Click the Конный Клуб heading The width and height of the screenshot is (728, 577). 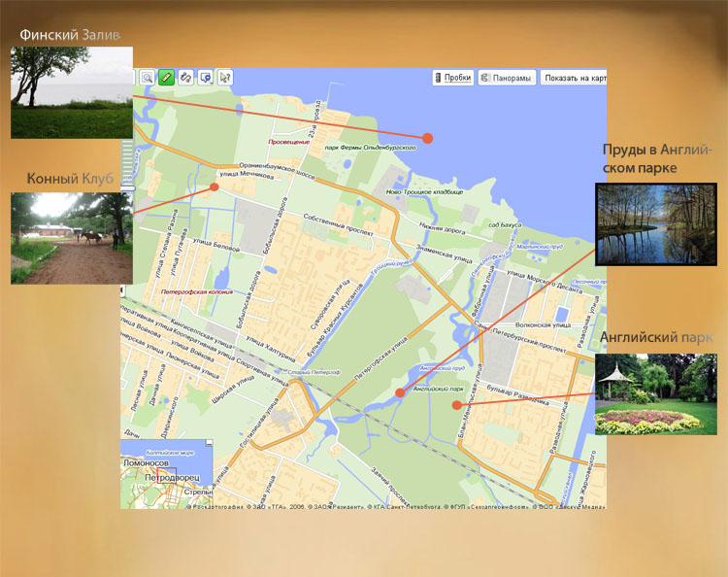[70, 179]
